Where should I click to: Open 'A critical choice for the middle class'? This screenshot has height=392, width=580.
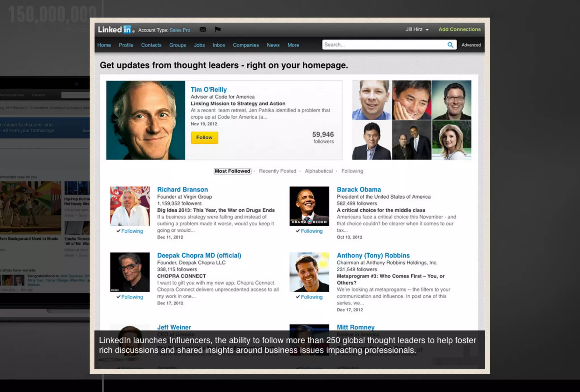(381, 210)
